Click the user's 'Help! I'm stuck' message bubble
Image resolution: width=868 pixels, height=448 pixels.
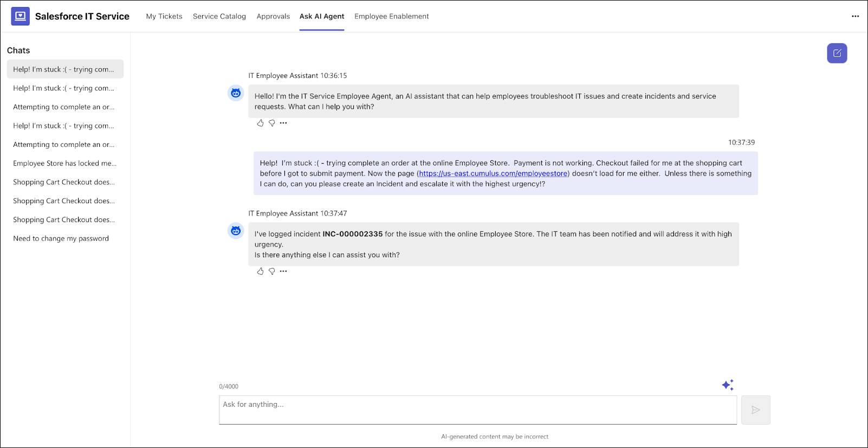[506, 173]
